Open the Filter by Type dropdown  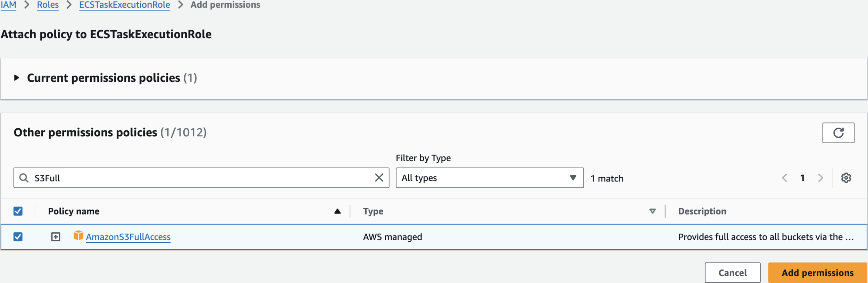(489, 178)
